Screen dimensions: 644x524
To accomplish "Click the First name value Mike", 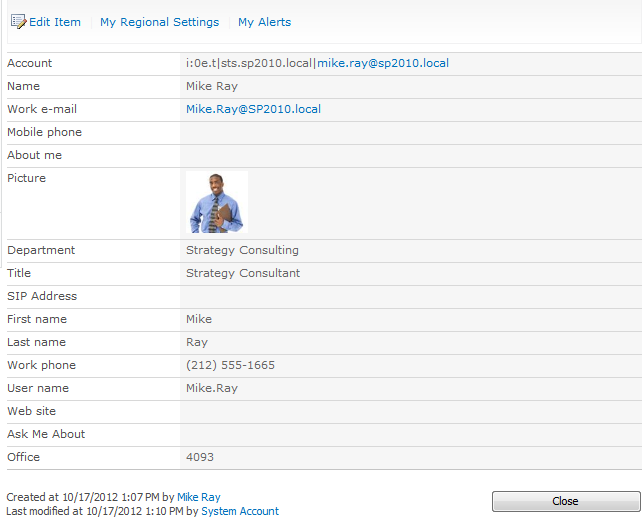I will 199,319.
